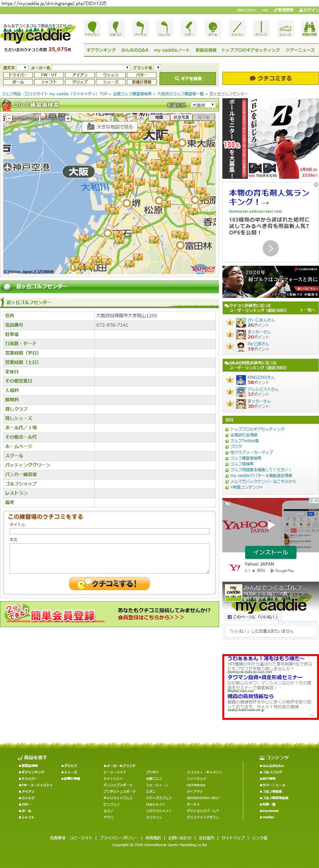Open the prefecture dropdown showing Osaka
Image resolution: width=319 pixels, height=868 pixels.
pyautogui.click(x=203, y=105)
